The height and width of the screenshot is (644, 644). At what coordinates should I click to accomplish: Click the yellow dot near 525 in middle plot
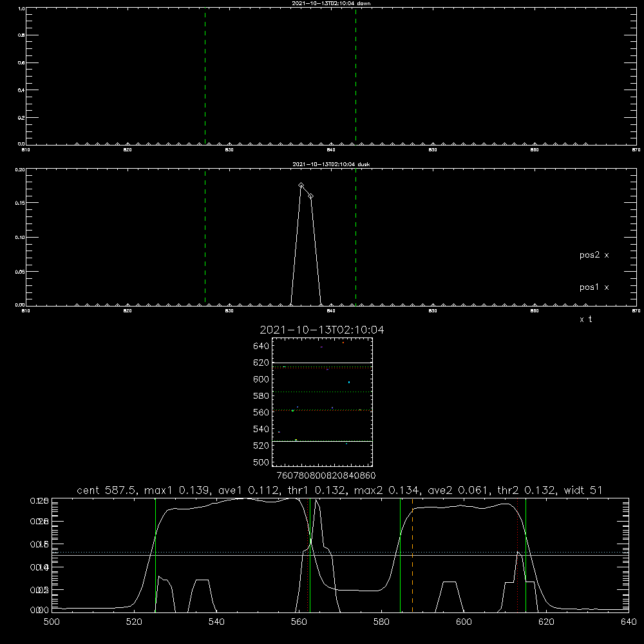[296, 440]
